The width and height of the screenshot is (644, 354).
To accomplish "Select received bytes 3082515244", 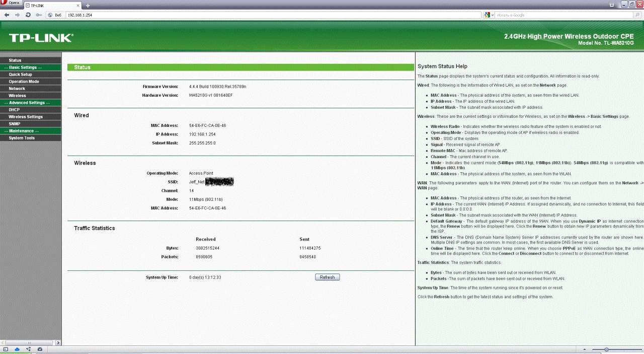I will pos(207,248).
